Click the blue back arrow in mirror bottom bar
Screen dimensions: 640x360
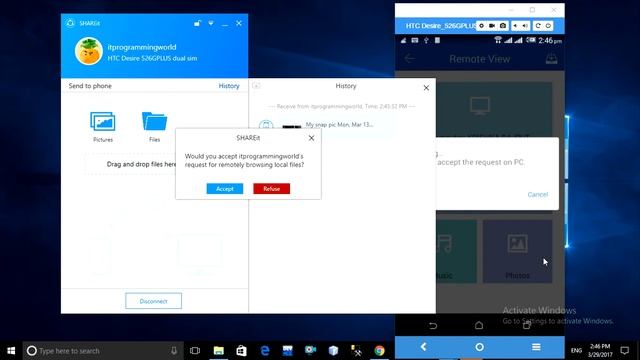click(423, 347)
